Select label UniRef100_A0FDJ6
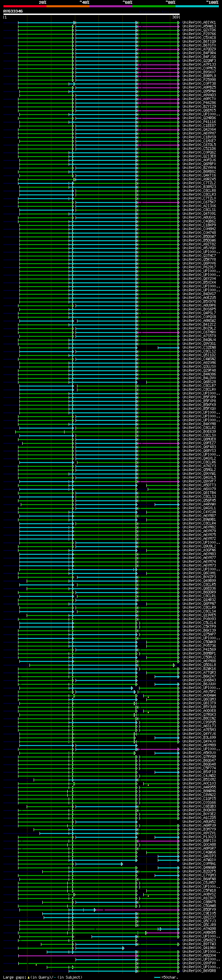 (x=199, y=160)
